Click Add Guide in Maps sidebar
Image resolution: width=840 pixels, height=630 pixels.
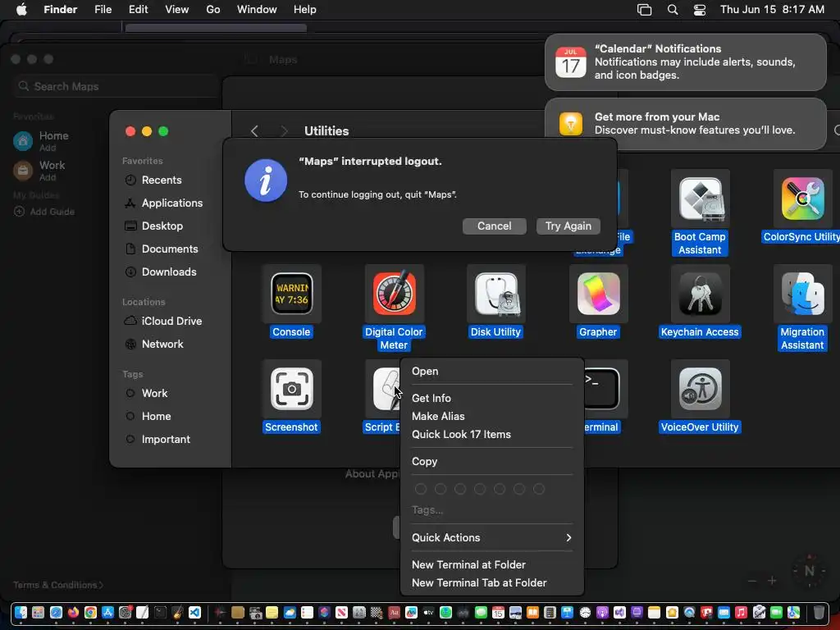point(44,212)
